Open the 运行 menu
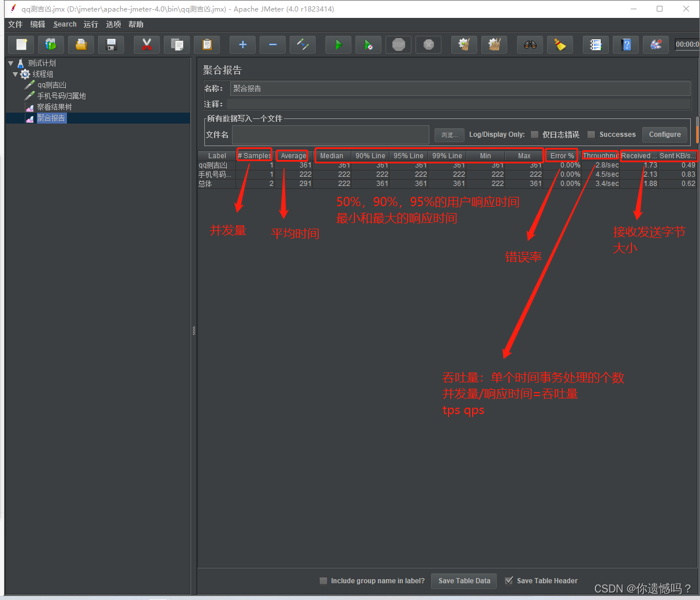This screenshot has height=600, width=700. 91,24
